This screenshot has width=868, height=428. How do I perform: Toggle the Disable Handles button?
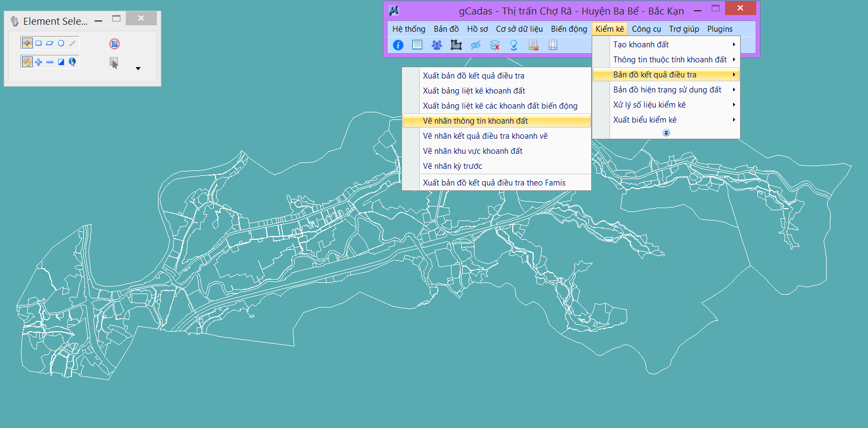tap(114, 44)
